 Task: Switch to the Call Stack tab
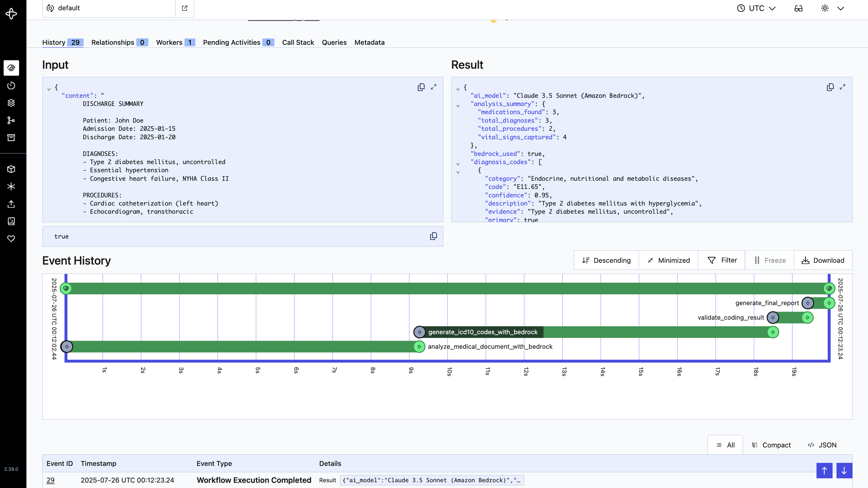(298, 42)
